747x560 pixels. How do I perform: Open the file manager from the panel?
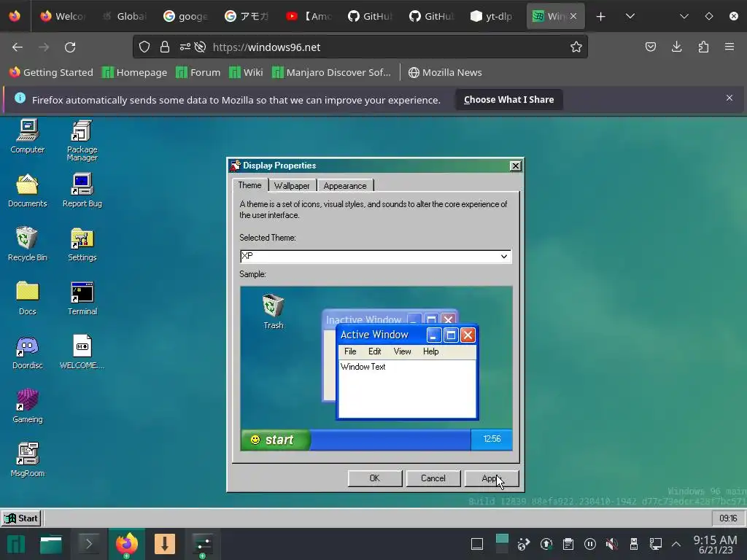click(51, 544)
